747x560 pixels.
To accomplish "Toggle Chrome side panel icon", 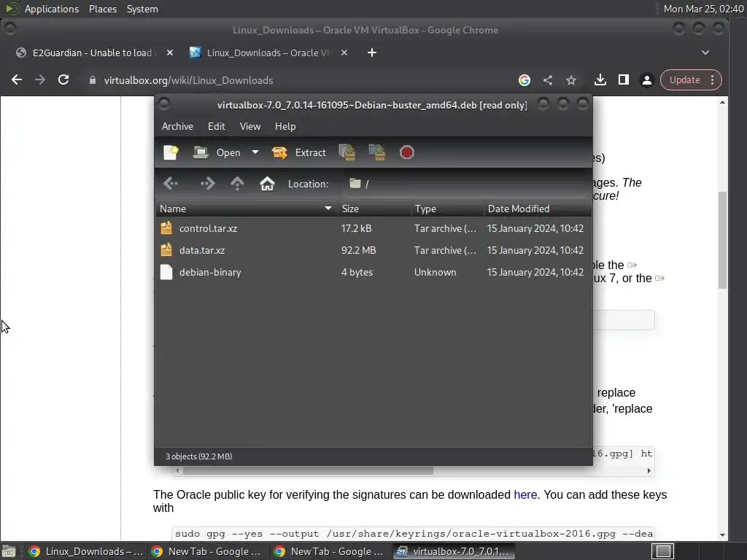I will [x=624, y=80].
